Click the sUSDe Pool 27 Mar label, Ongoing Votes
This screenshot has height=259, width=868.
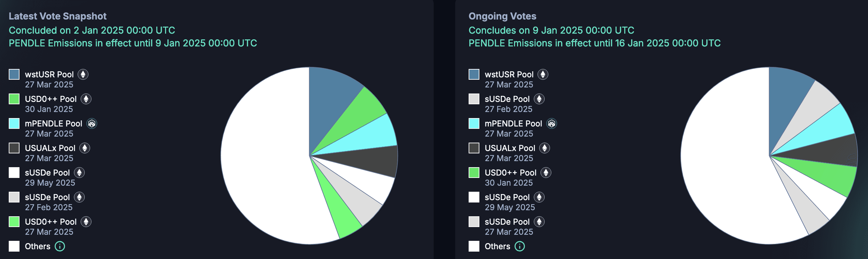(x=507, y=222)
